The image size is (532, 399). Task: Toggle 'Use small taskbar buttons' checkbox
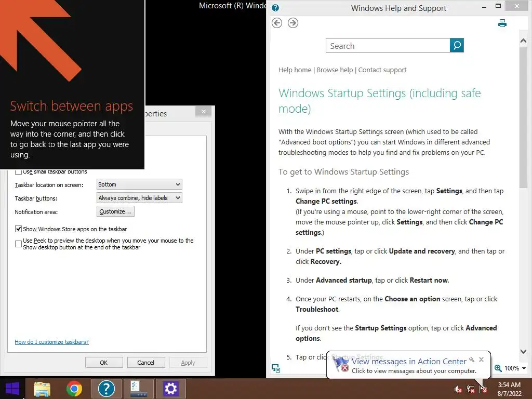tap(18, 171)
